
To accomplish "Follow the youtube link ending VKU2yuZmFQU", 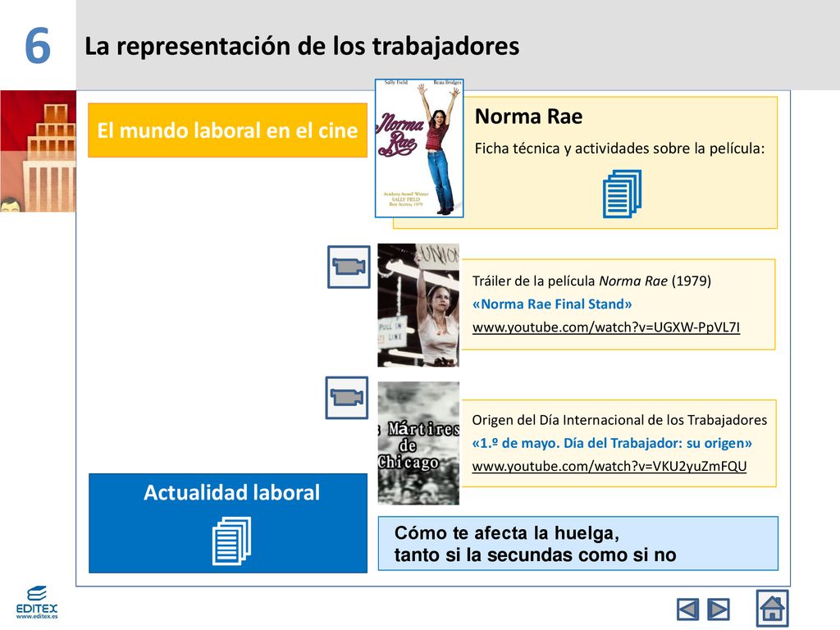I will pyautogui.click(x=609, y=467).
